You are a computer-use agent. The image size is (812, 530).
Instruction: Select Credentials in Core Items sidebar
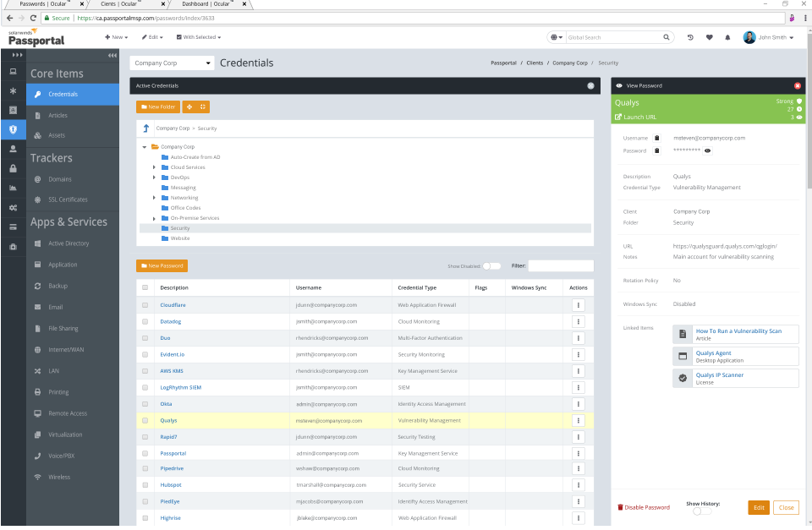point(73,94)
